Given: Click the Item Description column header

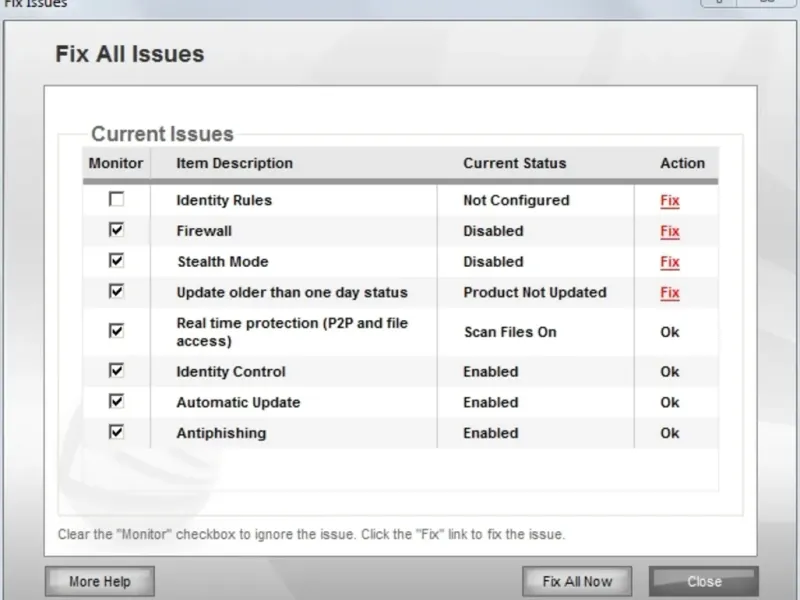Looking at the screenshot, I should [x=235, y=163].
